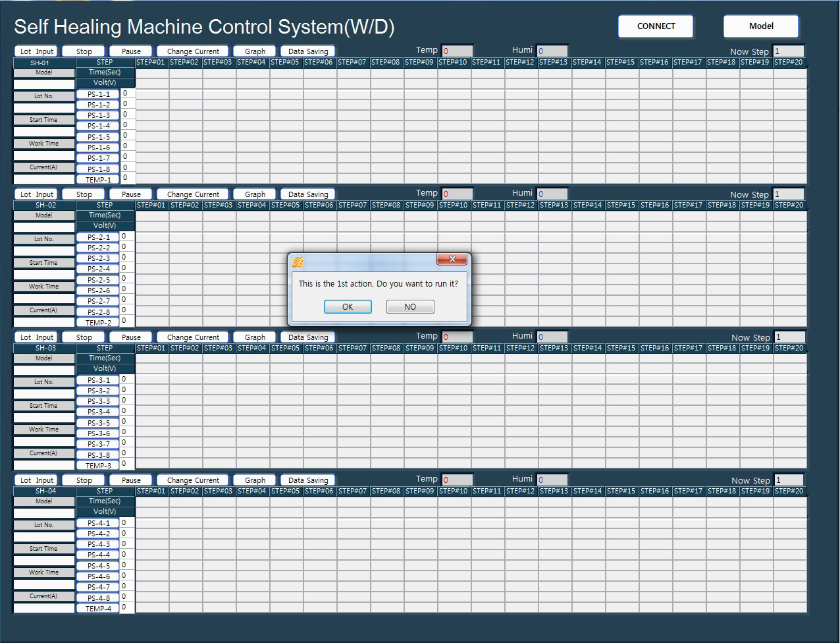Click OK in the confirmation dialog

click(x=348, y=307)
